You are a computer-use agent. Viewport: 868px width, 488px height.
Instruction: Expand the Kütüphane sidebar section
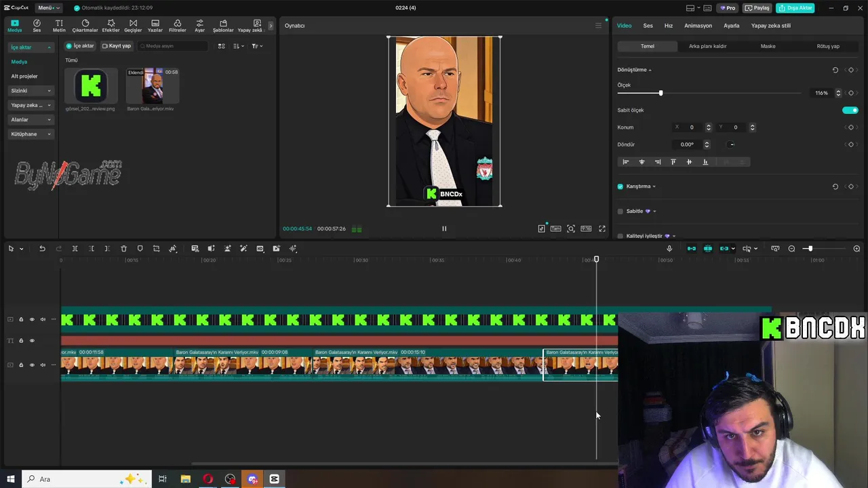[x=31, y=134]
